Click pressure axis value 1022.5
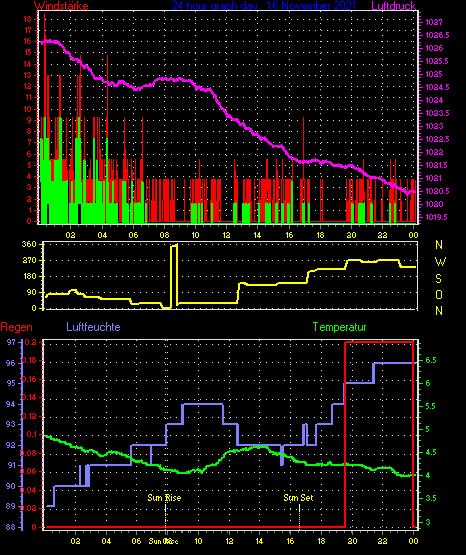 point(437,139)
